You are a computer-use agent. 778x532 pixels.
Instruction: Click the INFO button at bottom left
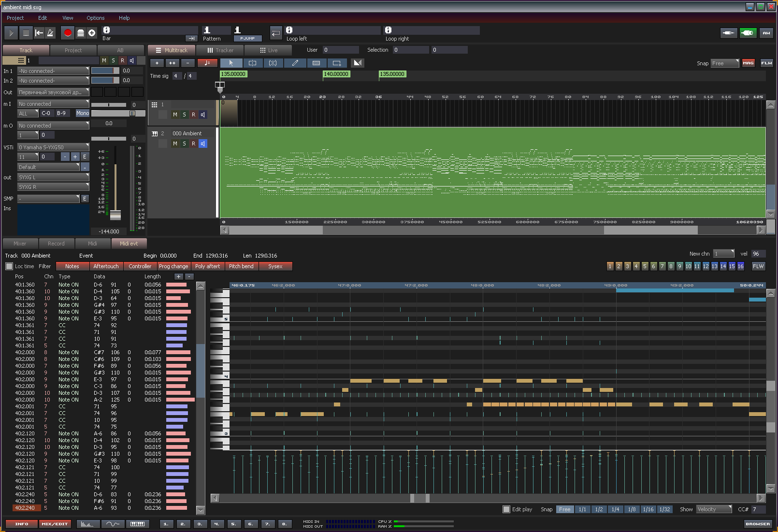coord(21,524)
